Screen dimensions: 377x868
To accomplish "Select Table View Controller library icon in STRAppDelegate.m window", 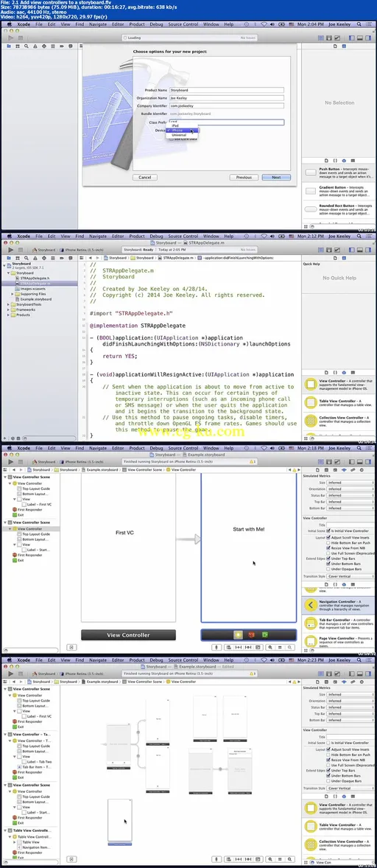I will [x=311, y=404].
